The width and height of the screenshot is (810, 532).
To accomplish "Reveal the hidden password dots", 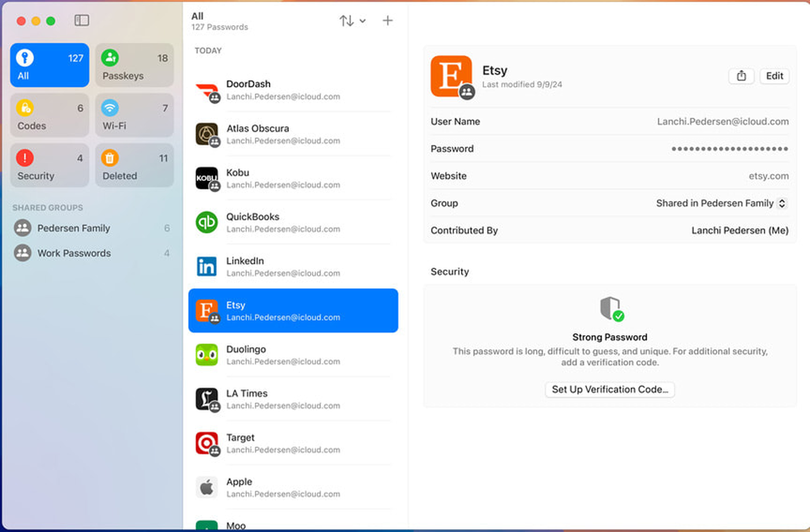I will 730,149.
